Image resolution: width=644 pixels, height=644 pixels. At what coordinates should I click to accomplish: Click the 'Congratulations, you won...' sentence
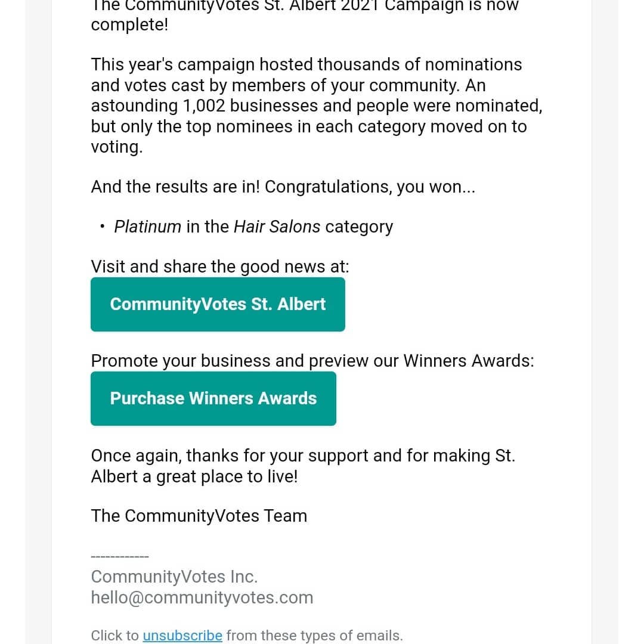click(x=370, y=187)
